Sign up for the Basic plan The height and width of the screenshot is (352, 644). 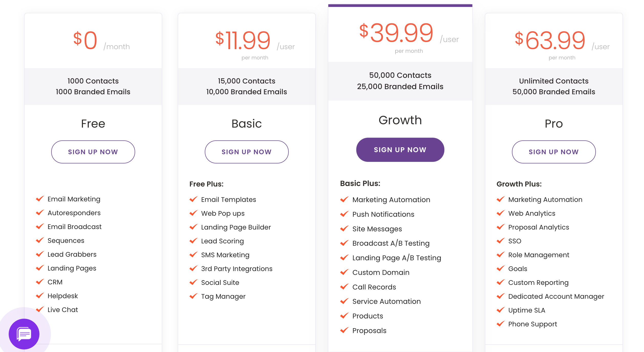247,152
